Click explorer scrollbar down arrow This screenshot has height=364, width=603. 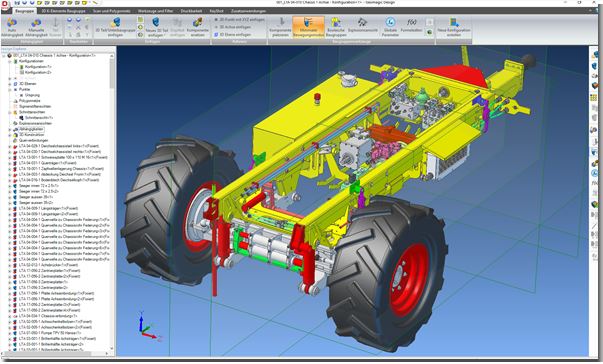tap(112, 349)
